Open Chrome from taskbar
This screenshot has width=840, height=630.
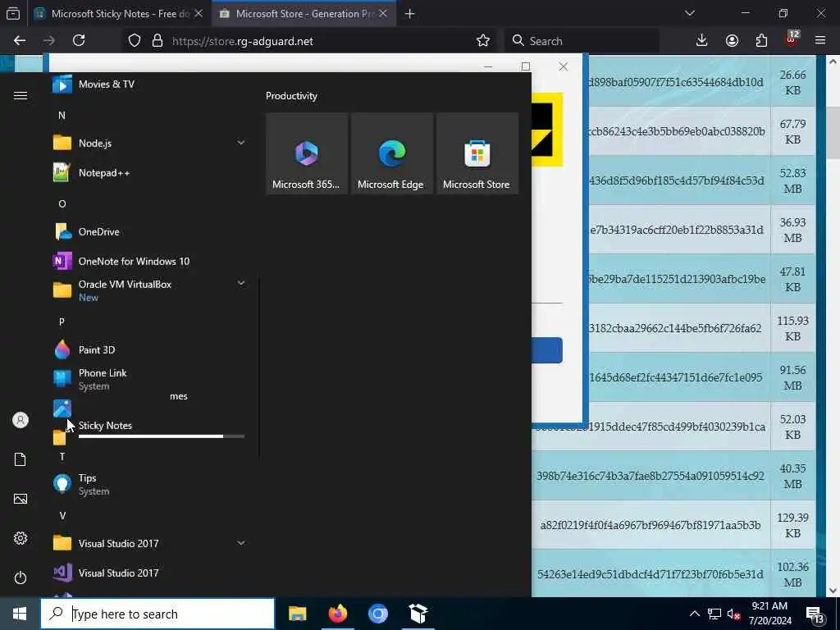tap(377, 614)
